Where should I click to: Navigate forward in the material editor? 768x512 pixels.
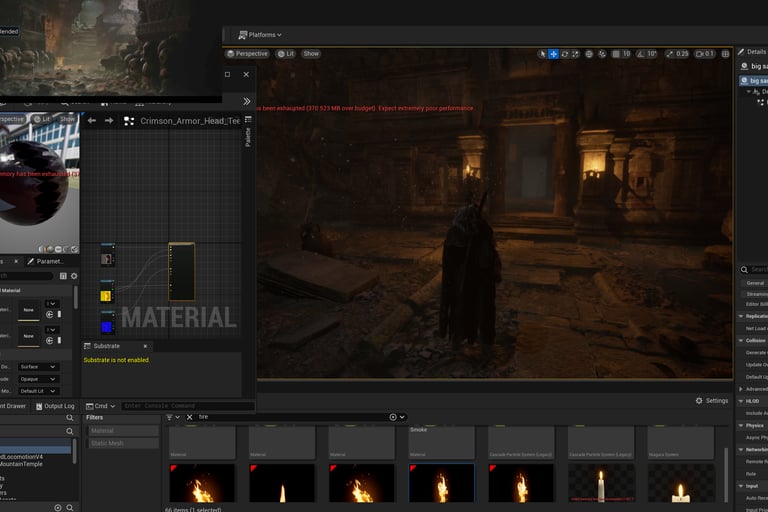110,120
